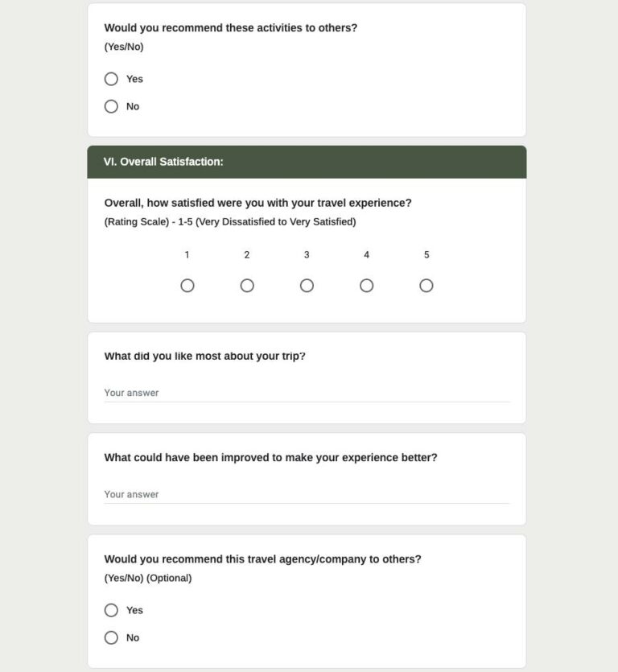The image size is (618, 672).
Task: Click the Rating Scale 1-5 description text
Action: coord(230,222)
